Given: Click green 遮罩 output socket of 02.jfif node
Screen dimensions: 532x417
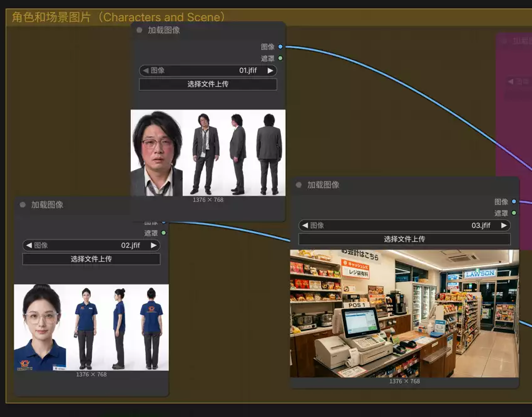Looking at the screenshot, I should click(x=163, y=233).
